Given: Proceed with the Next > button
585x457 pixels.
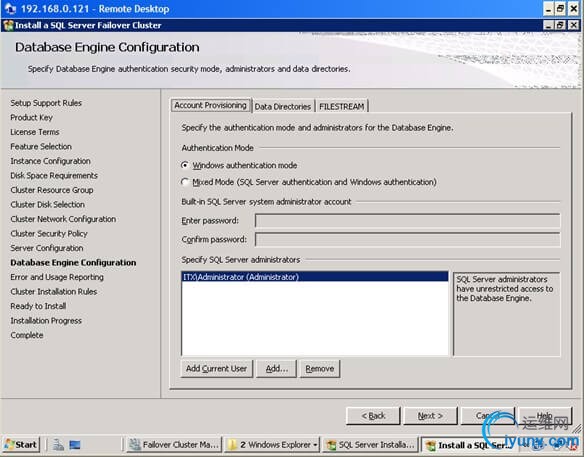Looking at the screenshot, I should 430,416.
